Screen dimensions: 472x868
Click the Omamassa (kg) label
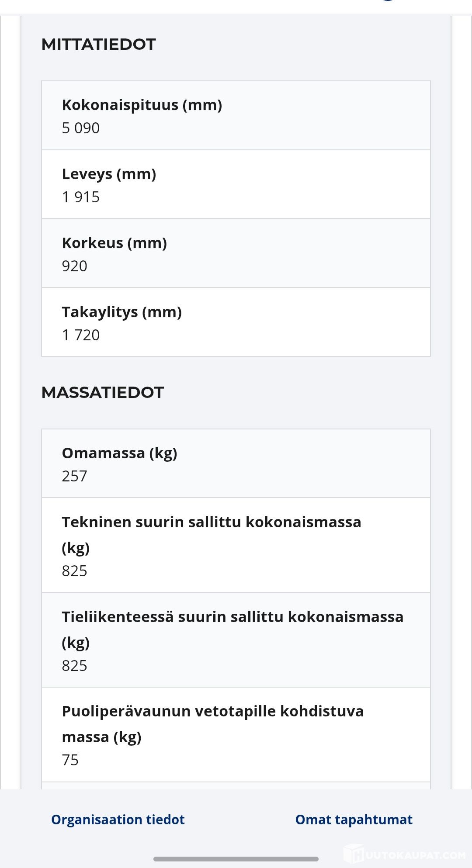pos(119,453)
